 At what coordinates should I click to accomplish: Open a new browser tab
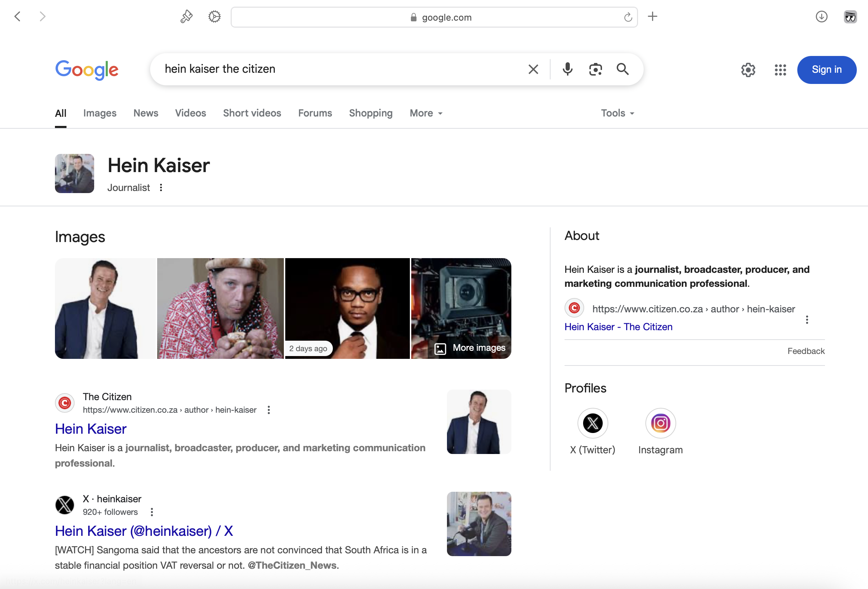652,16
